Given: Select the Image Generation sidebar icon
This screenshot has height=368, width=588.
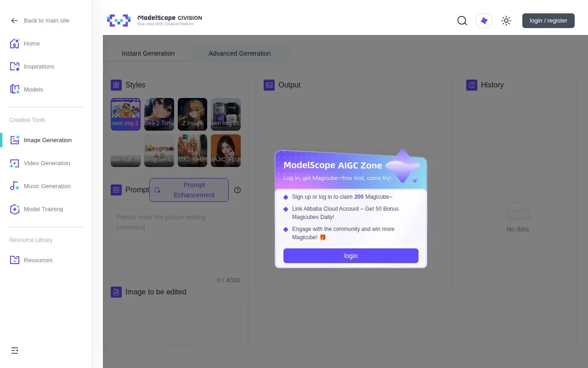Looking at the screenshot, I should [x=15, y=140].
